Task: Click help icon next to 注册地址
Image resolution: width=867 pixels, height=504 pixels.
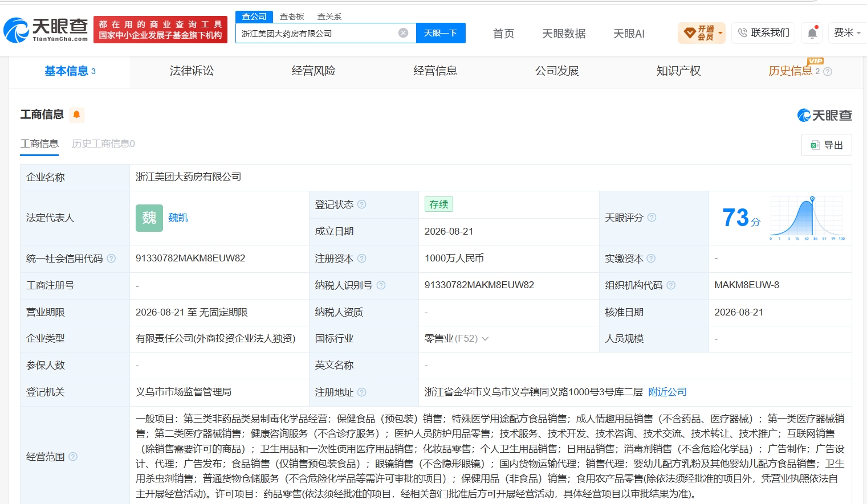Action: pos(362,392)
